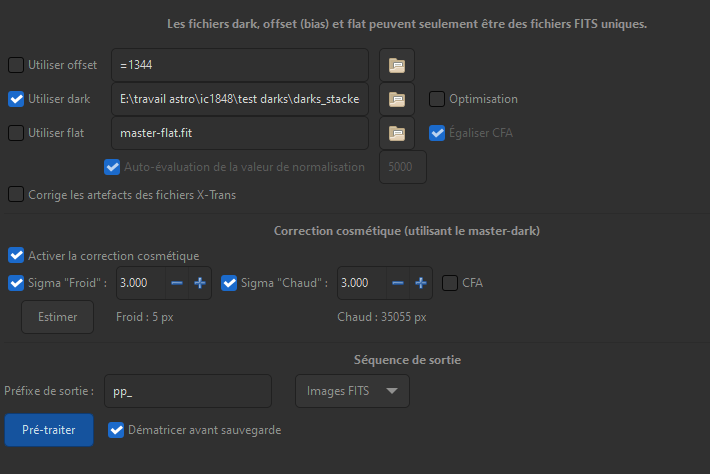
Task: Increase Sigma Chaud value with plus
Action: pyautogui.click(x=420, y=283)
